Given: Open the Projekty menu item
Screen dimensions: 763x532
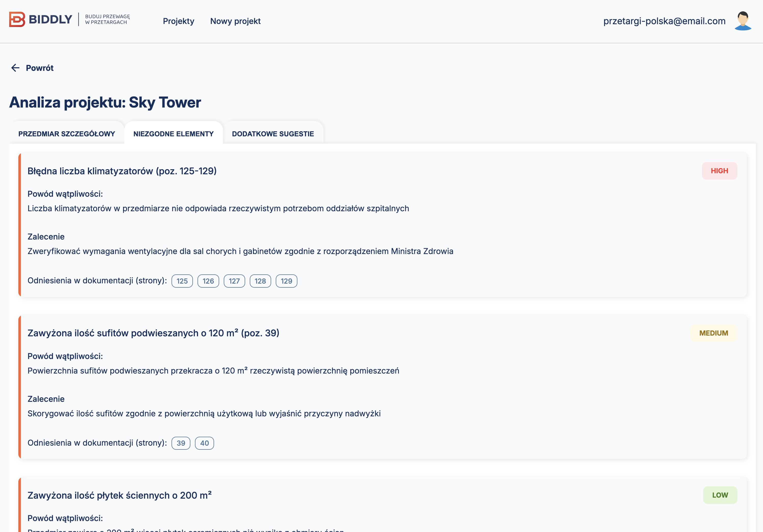Looking at the screenshot, I should (x=178, y=21).
